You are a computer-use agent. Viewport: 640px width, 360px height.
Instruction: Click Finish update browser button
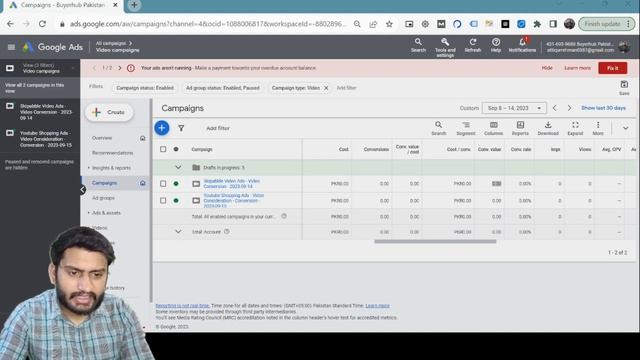point(606,24)
